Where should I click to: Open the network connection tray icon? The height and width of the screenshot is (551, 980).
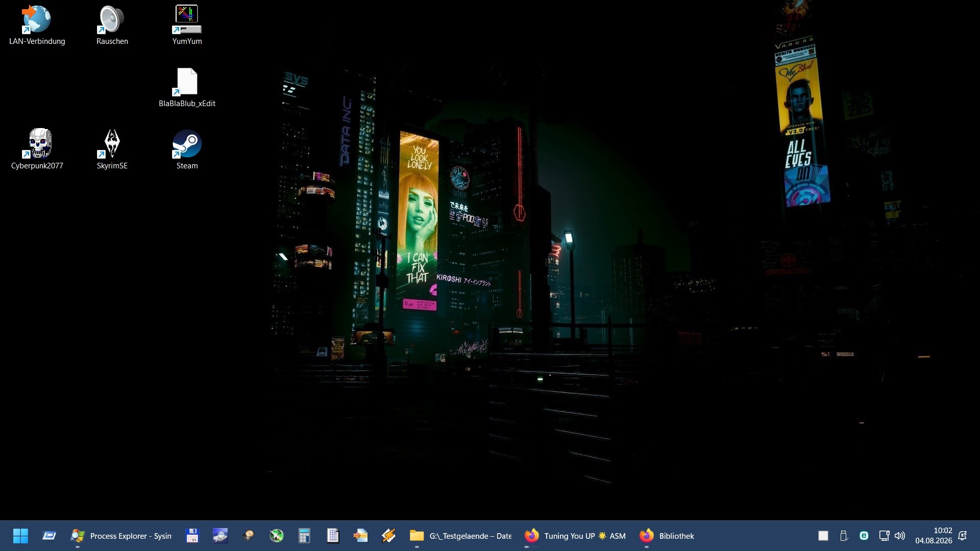click(884, 536)
